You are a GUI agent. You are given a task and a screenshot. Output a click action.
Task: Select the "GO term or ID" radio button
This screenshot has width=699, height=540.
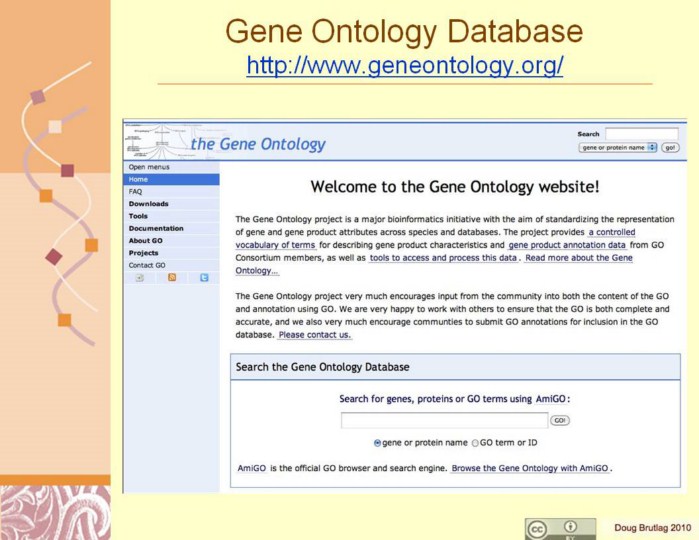point(475,442)
